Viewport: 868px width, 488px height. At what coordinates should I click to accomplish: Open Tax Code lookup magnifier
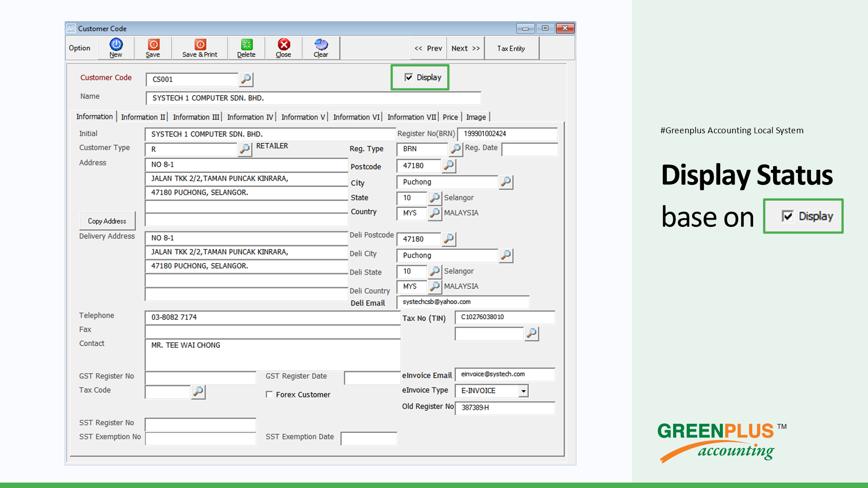pos(198,392)
